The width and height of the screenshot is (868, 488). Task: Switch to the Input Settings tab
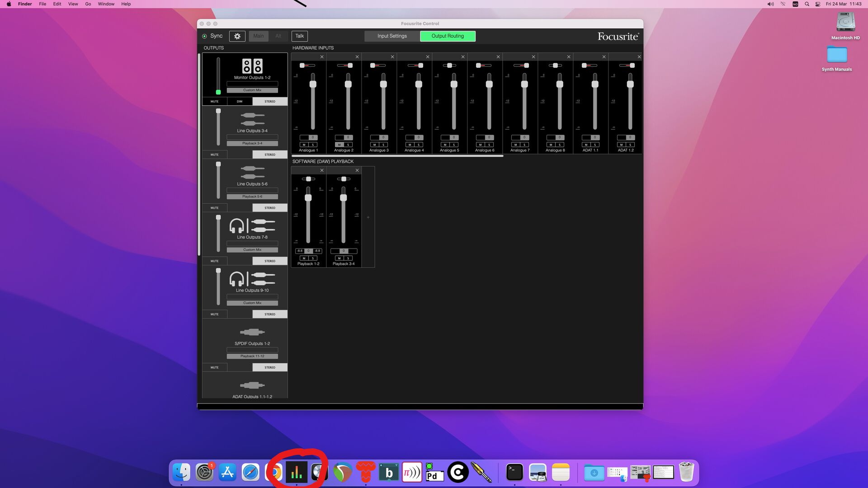pos(392,36)
